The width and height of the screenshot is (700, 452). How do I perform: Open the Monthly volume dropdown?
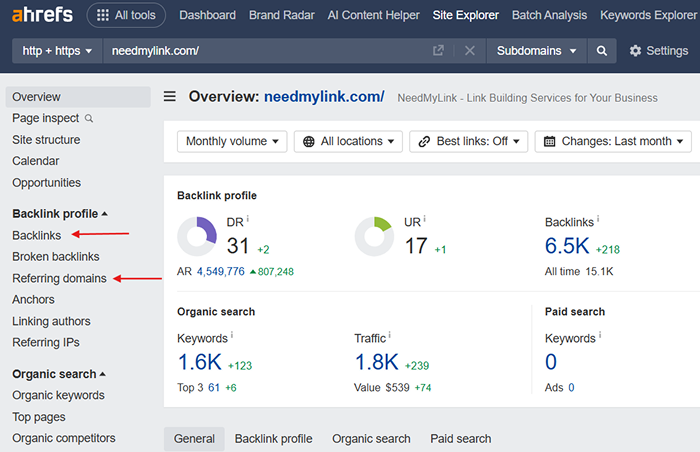232,142
